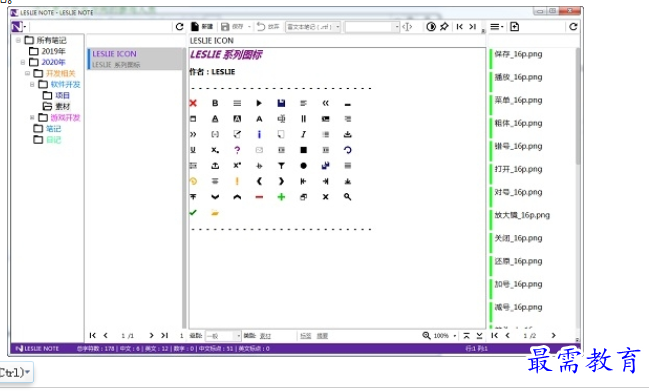The width and height of the screenshot is (649, 392).
Task: Select the LESLIE ICON note in list
Action: [x=135, y=59]
